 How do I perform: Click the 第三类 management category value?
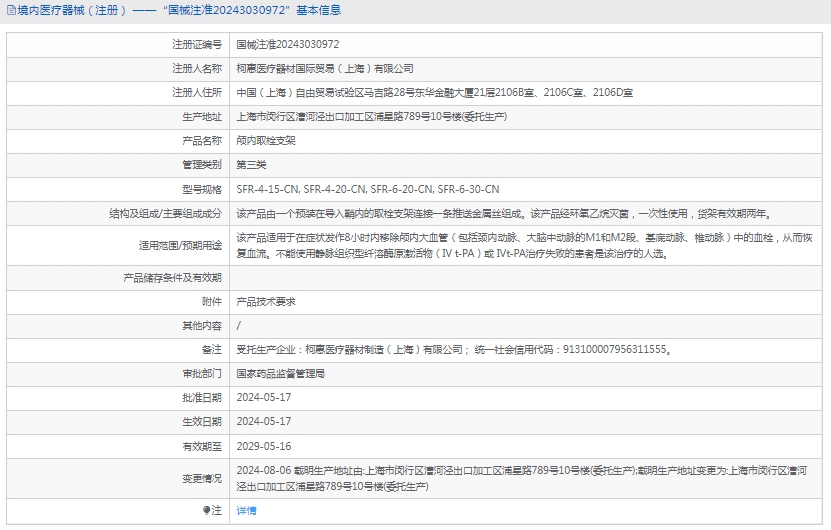tap(251, 165)
